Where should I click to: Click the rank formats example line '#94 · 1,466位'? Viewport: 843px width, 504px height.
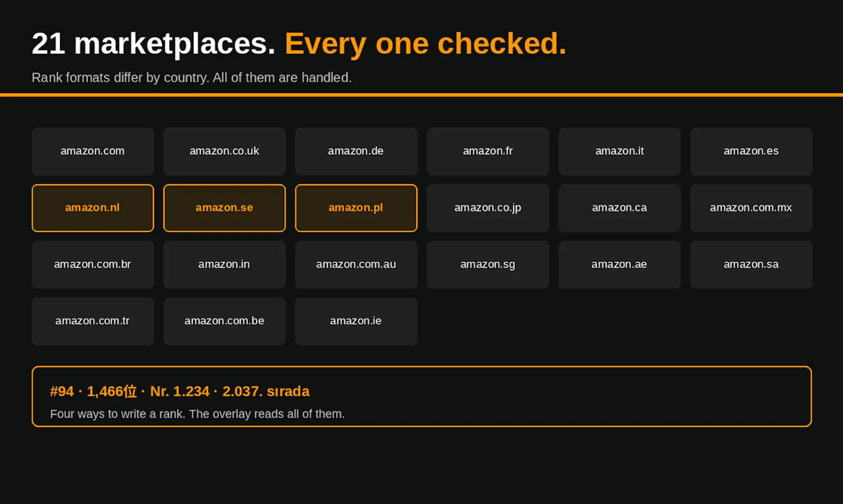pyautogui.click(x=180, y=391)
